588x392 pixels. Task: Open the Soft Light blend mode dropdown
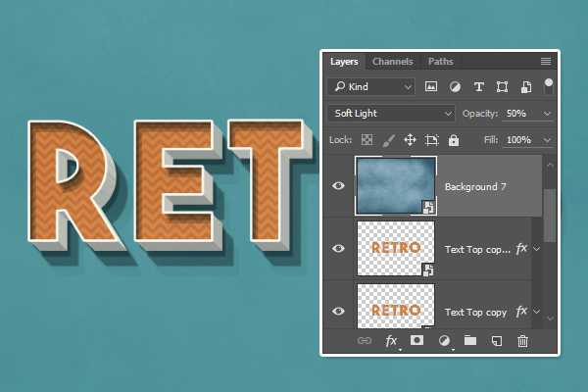(x=391, y=114)
